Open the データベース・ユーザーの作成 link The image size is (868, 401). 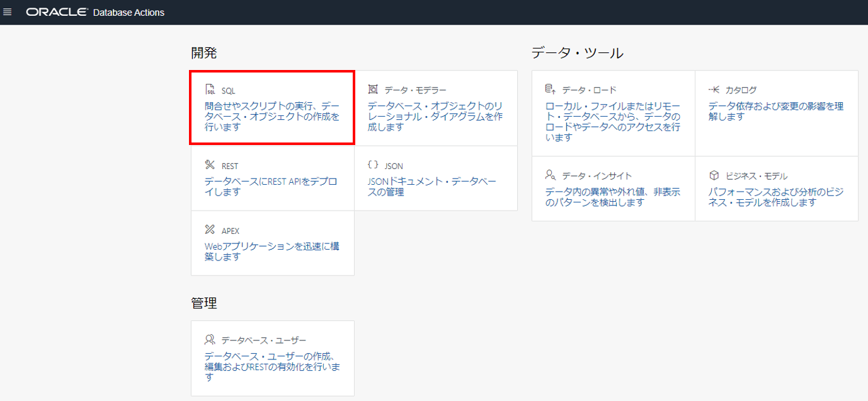click(x=271, y=360)
